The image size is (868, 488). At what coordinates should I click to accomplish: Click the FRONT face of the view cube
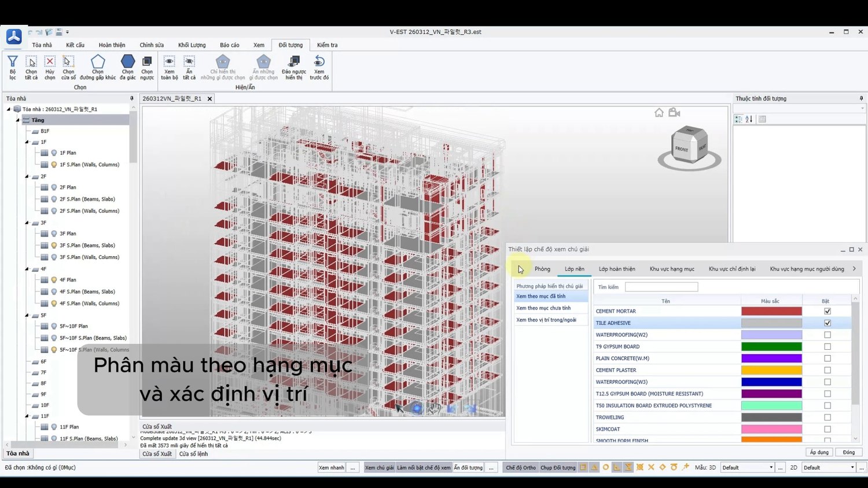(x=682, y=149)
